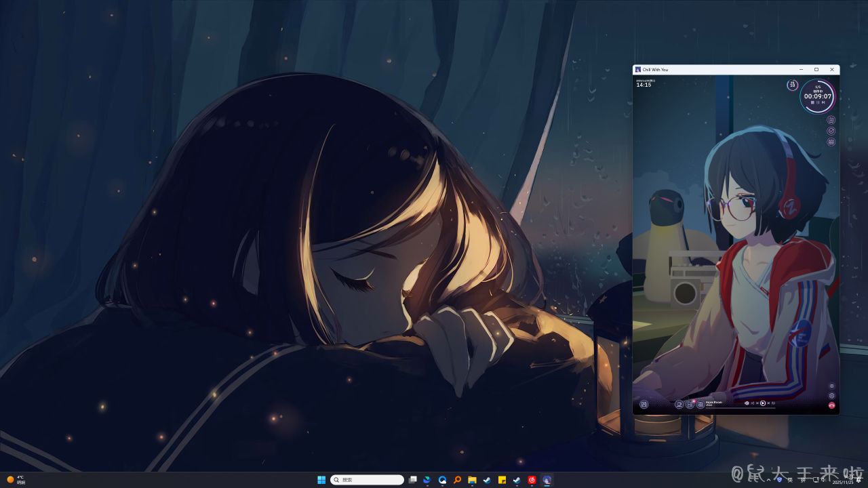
Task: Open the weather widget on the taskbar
Action: pyautogui.click(x=16, y=479)
